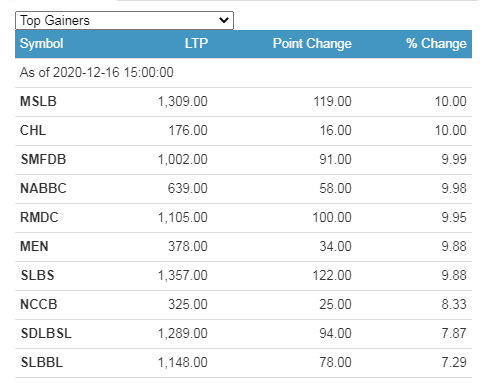
Task: Select the SMFDB symbol
Action: click(x=43, y=159)
